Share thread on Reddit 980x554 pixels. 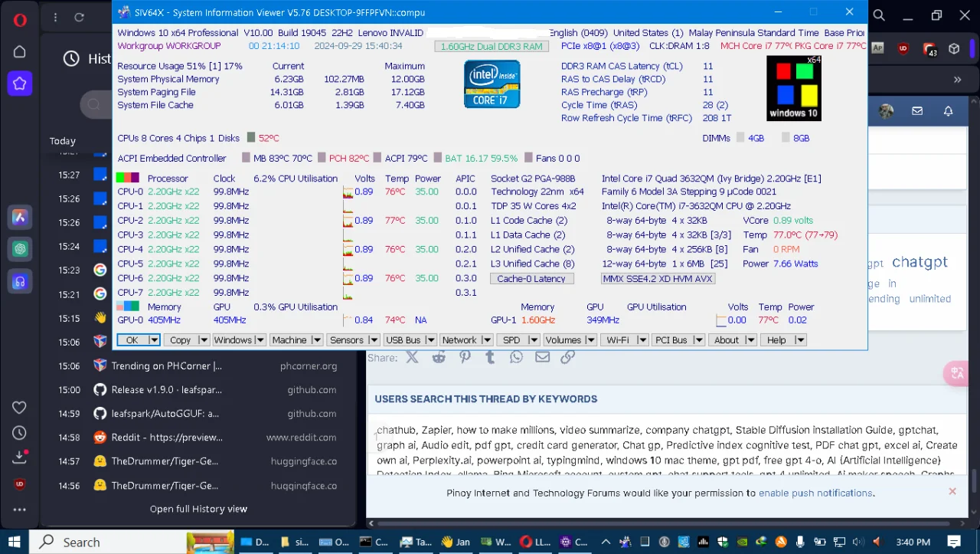(439, 356)
